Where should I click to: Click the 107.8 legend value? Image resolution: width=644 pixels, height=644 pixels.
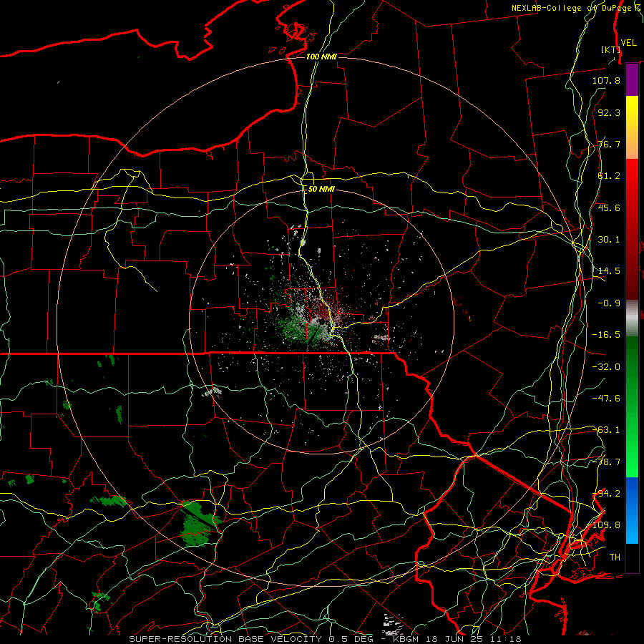coord(606,80)
